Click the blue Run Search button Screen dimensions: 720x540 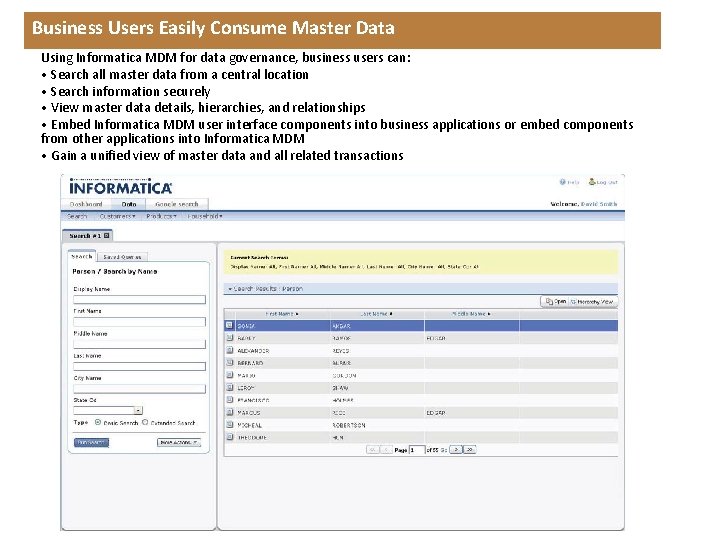tap(91, 443)
